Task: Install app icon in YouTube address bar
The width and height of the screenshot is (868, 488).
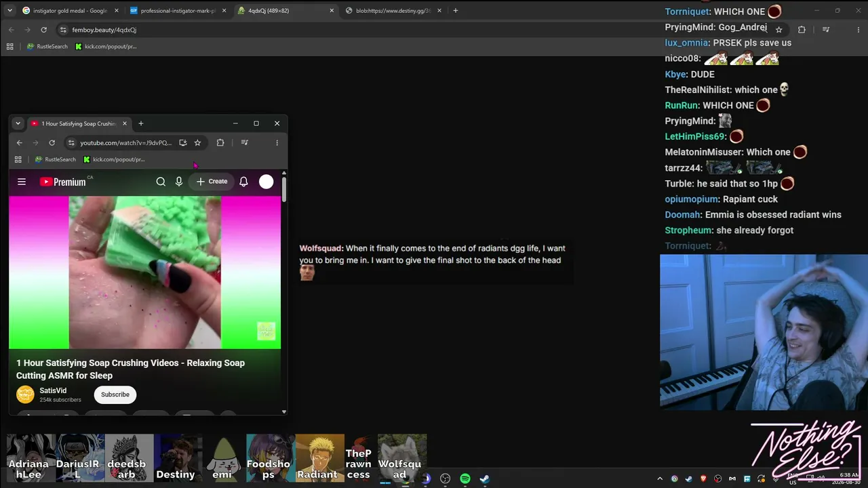Action: point(182,142)
